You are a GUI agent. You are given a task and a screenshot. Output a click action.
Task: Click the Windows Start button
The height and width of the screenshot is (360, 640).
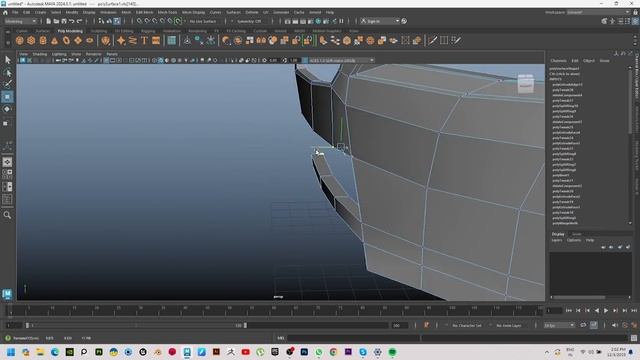tap(11, 352)
